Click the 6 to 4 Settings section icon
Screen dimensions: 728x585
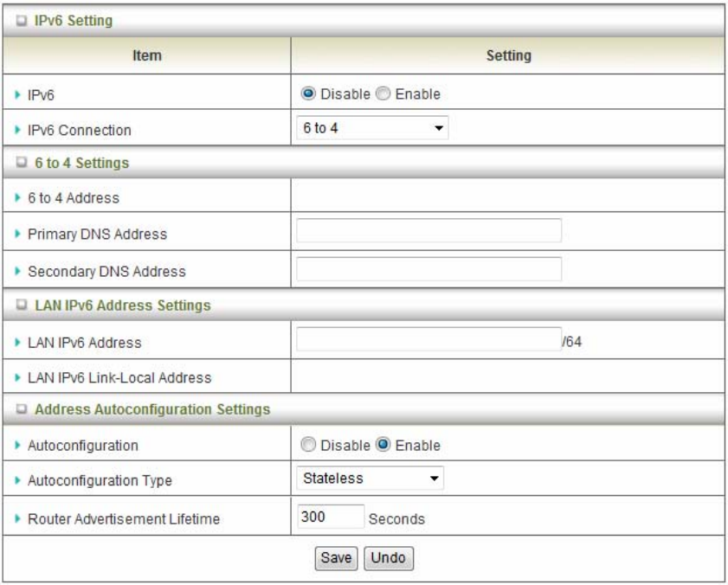[18, 163]
